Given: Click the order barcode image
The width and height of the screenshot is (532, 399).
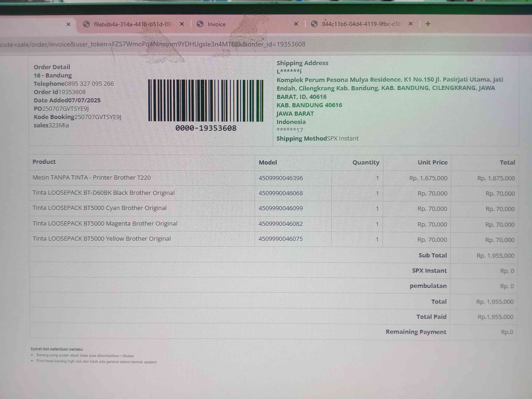Looking at the screenshot, I should (x=206, y=101).
